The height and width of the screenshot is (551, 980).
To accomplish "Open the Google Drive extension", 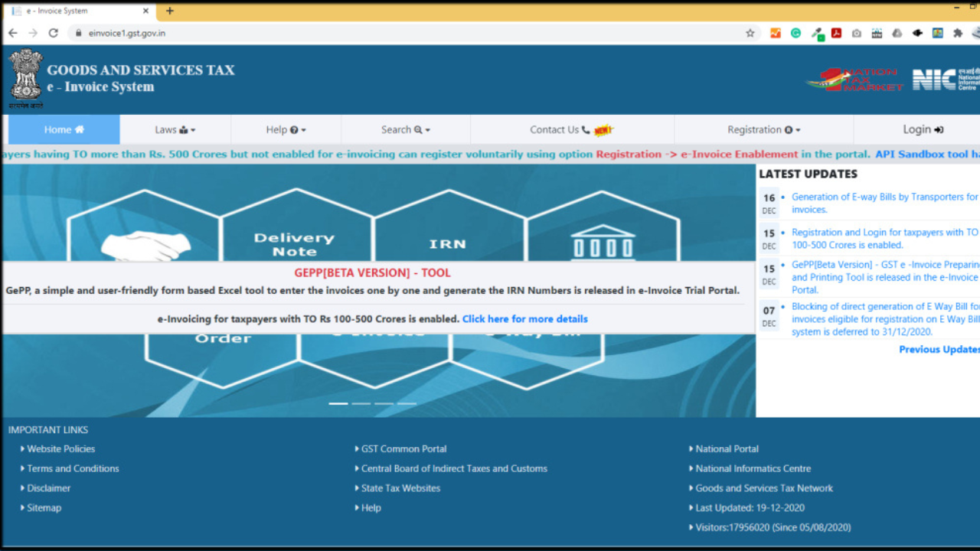I will (x=897, y=33).
